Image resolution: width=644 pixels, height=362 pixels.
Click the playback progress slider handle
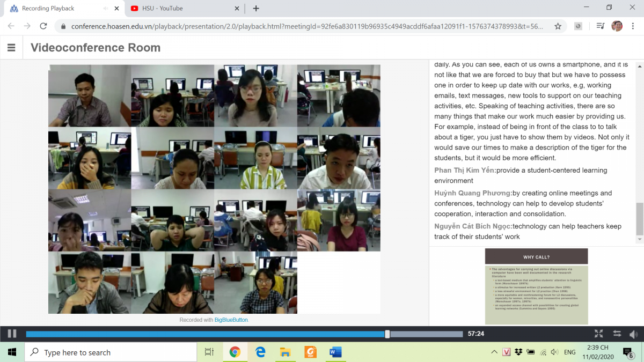(387, 334)
